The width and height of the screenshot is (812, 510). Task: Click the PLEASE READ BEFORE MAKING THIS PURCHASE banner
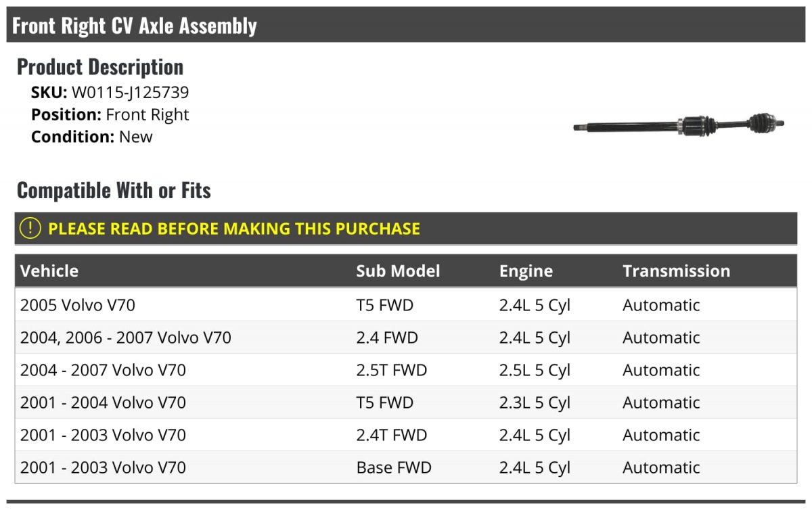click(x=406, y=229)
